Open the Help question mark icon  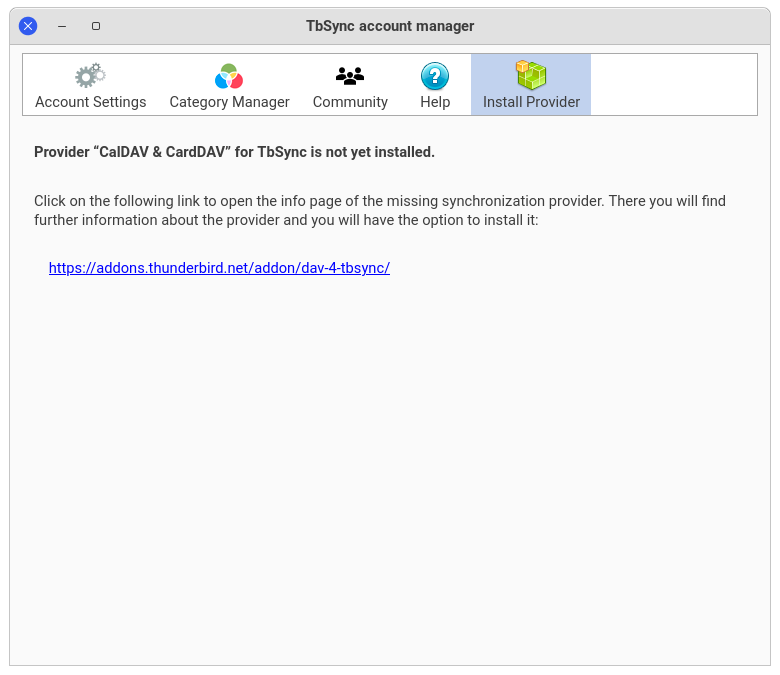(435, 76)
